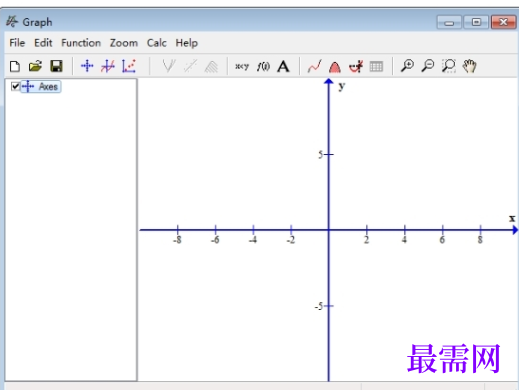The width and height of the screenshot is (519, 390).
Task: Select the curve length tool icon
Action: (356, 66)
